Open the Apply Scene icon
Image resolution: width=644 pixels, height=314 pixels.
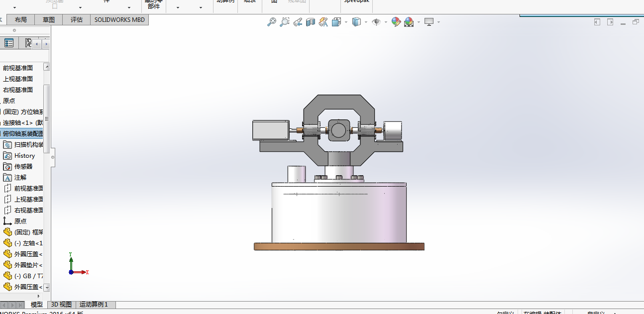click(409, 22)
